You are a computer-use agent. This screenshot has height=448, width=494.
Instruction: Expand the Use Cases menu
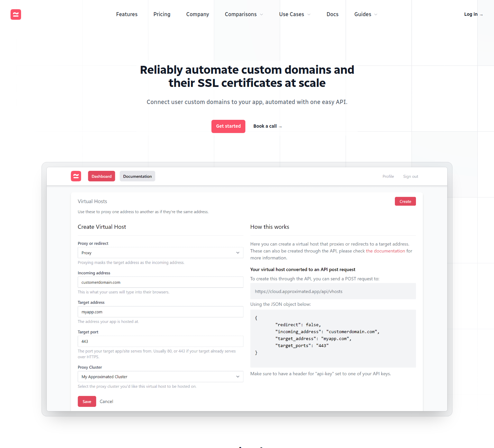click(x=295, y=14)
